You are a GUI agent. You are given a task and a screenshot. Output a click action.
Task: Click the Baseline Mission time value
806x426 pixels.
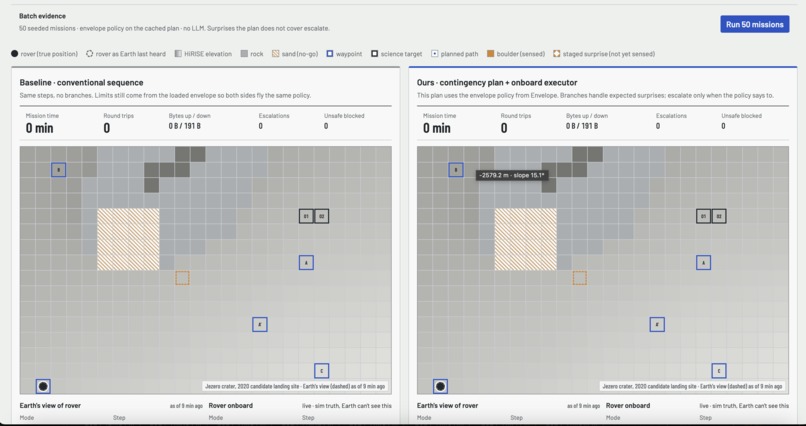(40, 128)
